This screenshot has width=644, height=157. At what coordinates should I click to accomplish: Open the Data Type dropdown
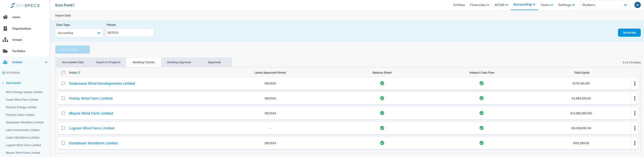(x=79, y=33)
